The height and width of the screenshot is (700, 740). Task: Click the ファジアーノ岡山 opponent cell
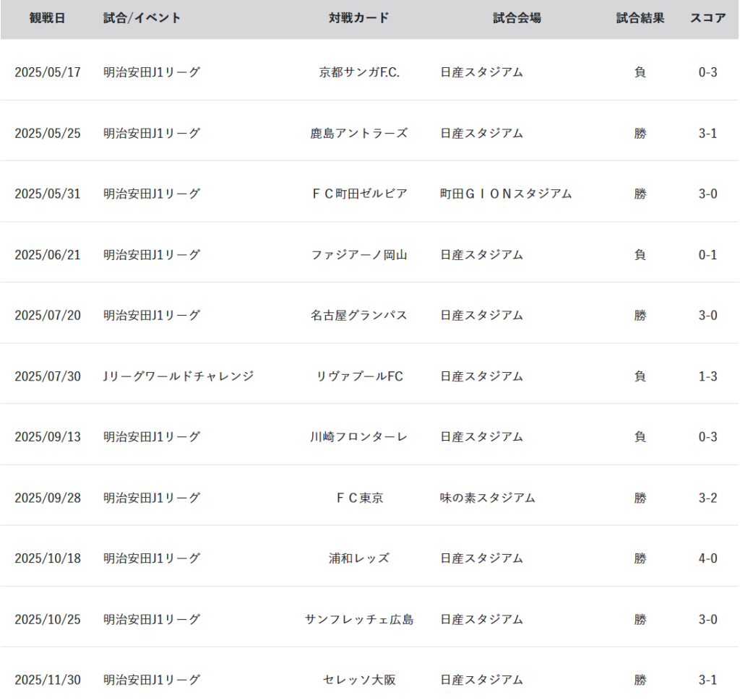click(x=359, y=254)
